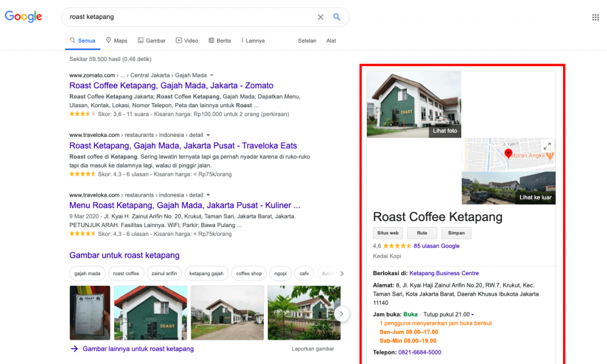This screenshot has height=364, width=607.
Task: Switch to the Gambar tab
Action: pos(152,41)
